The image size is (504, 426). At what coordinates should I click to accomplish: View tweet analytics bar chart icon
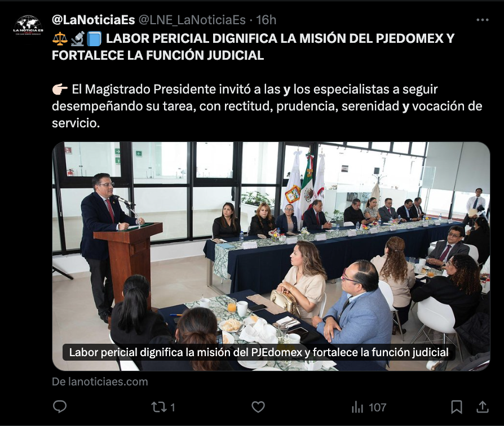point(357,407)
